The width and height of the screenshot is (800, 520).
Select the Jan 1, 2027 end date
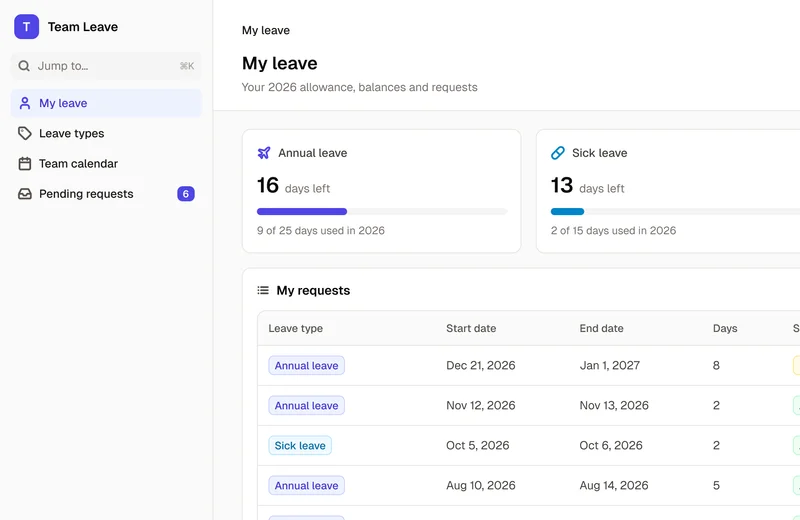tap(609, 365)
